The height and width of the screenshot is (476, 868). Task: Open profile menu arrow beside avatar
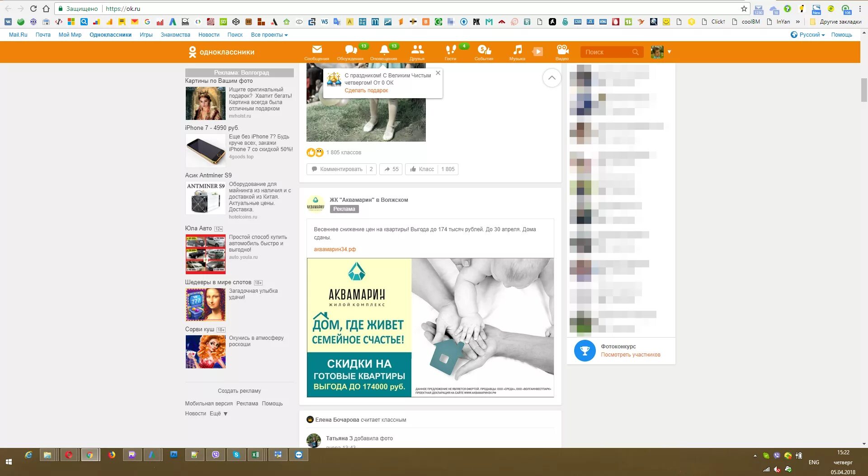click(669, 52)
